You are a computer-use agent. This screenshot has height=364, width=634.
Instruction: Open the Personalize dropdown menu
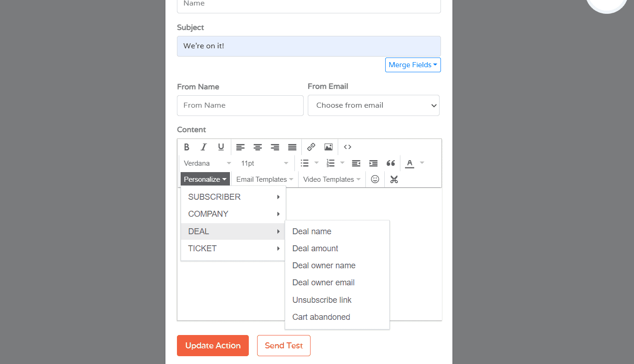[205, 179]
